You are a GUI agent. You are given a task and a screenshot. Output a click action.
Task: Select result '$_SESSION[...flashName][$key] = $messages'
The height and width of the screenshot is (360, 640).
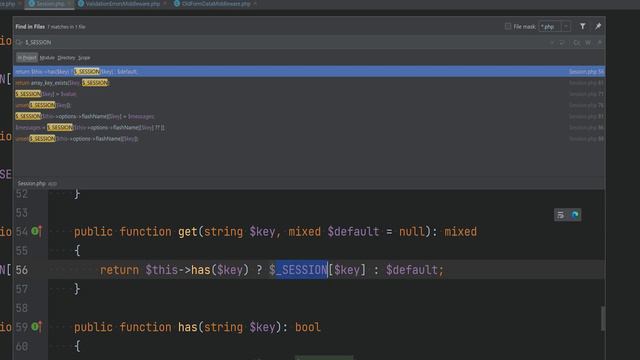[x=309, y=116]
